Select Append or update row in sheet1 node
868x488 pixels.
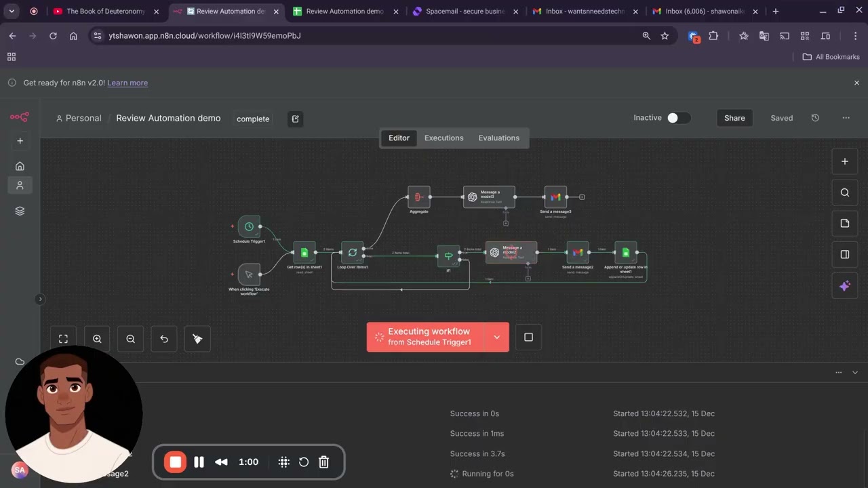pos(626,253)
